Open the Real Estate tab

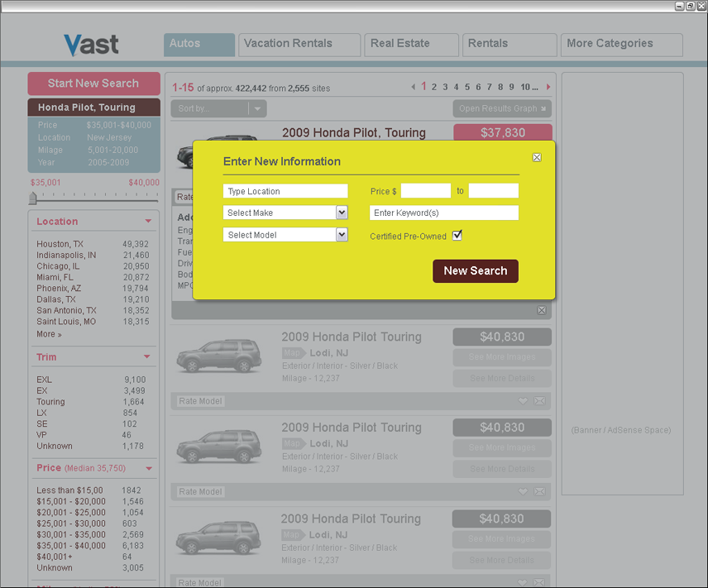(411, 45)
